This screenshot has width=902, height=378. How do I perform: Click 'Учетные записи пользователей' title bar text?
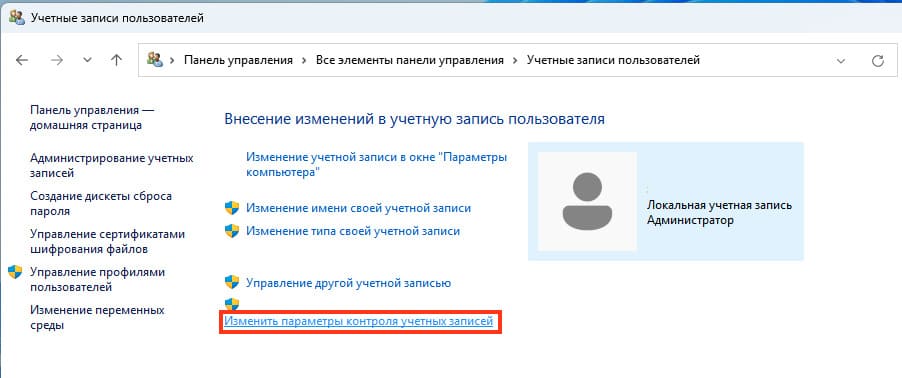(x=117, y=18)
